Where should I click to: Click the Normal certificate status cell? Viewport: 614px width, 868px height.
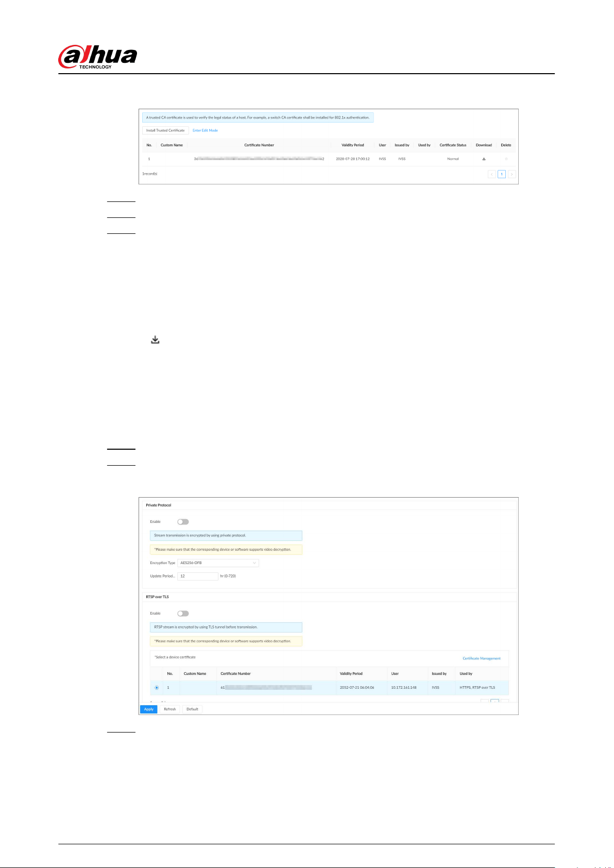click(x=453, y=159)
